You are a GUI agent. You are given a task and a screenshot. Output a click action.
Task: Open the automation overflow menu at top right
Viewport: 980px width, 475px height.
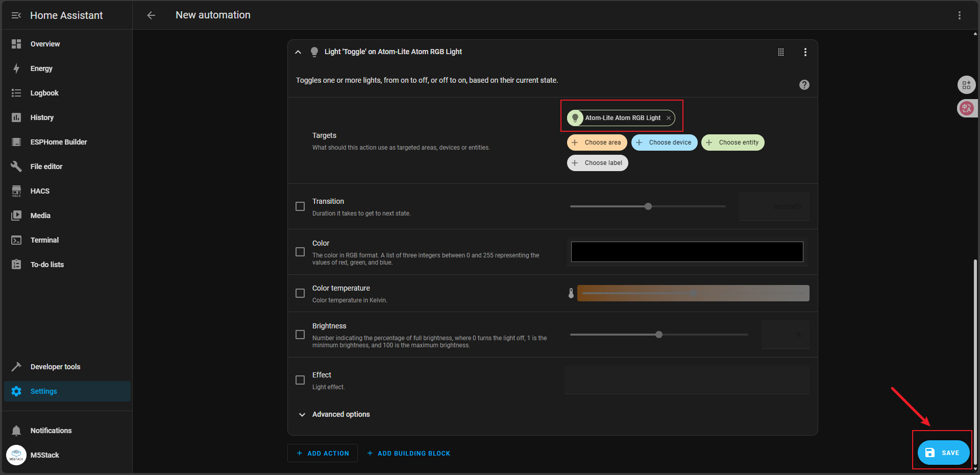pyautogui.click(x=960, y=15)
